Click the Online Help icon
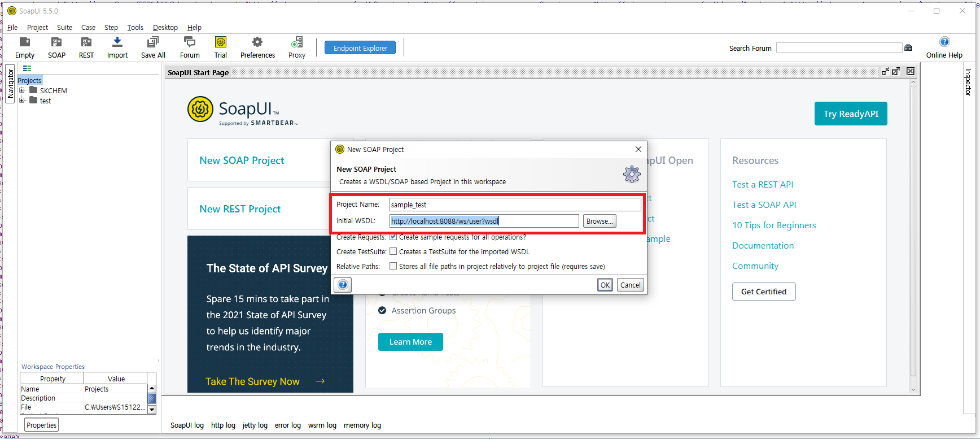This screenshot has width=980, height=439. 944,42
